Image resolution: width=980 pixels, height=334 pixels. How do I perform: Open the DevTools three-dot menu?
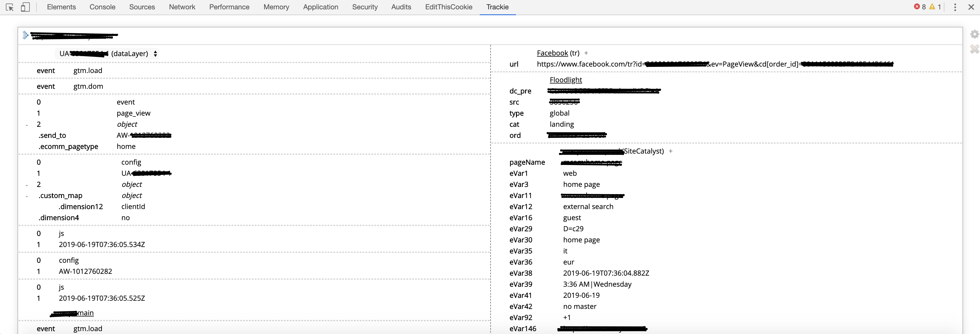pyautogui.click(x=955, y=7)
